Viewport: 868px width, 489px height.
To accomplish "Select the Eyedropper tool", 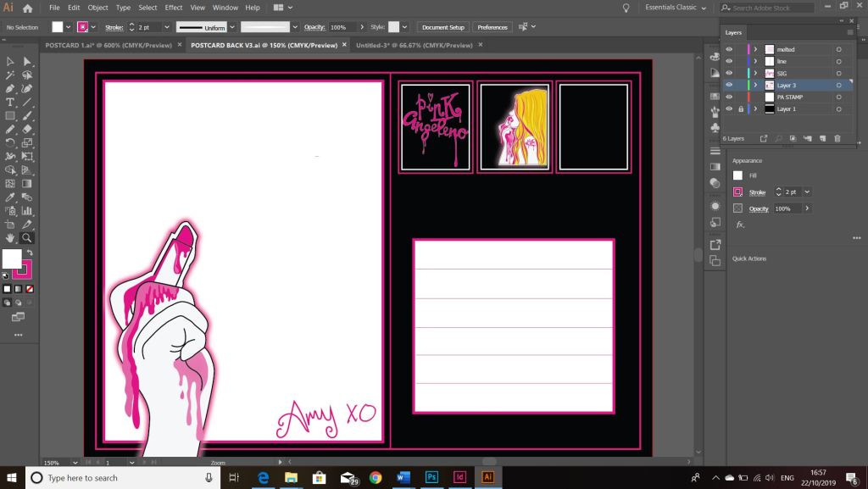I will (x=10, y=197).
